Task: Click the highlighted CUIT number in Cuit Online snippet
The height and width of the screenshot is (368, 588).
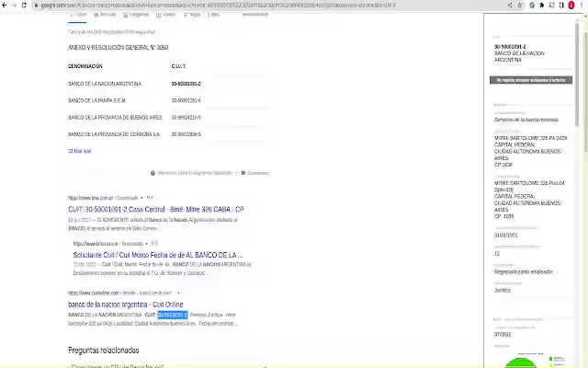Action: [x=172, y=315]
